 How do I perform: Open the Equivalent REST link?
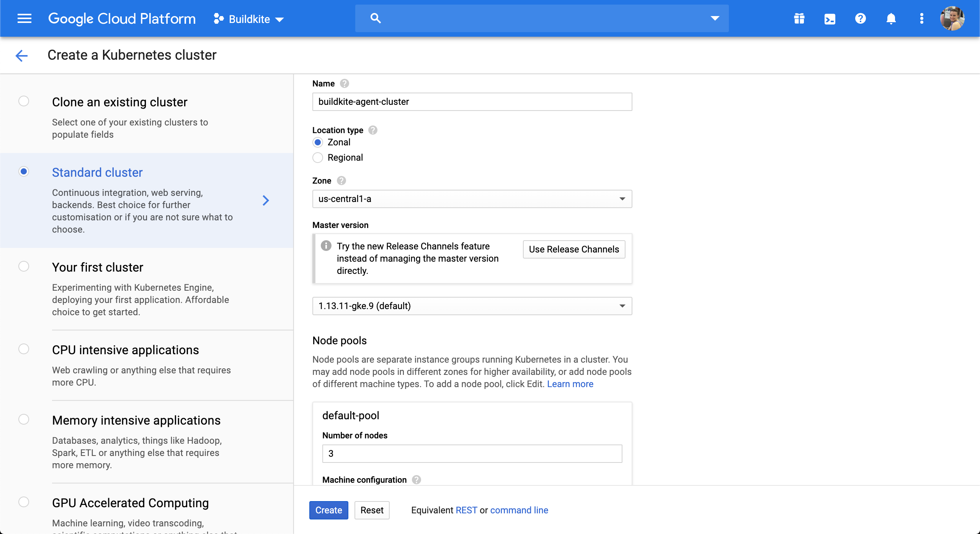click(466, 510)
